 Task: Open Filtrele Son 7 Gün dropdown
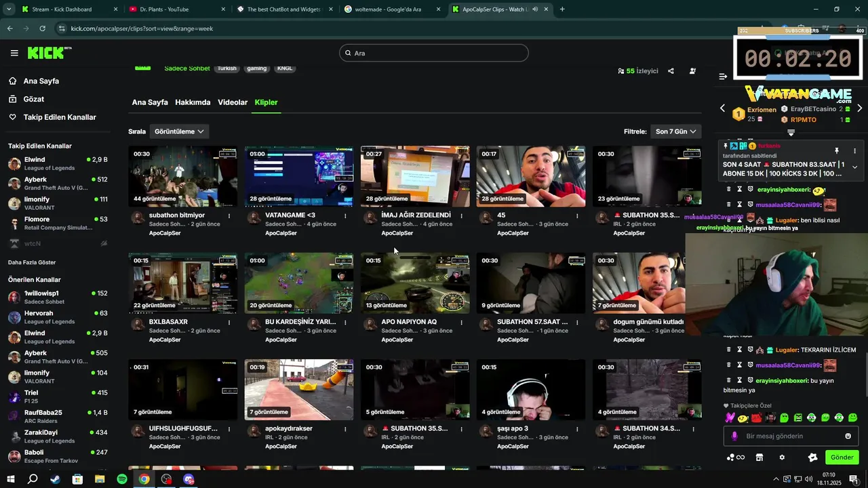click(x=675, y=131)
